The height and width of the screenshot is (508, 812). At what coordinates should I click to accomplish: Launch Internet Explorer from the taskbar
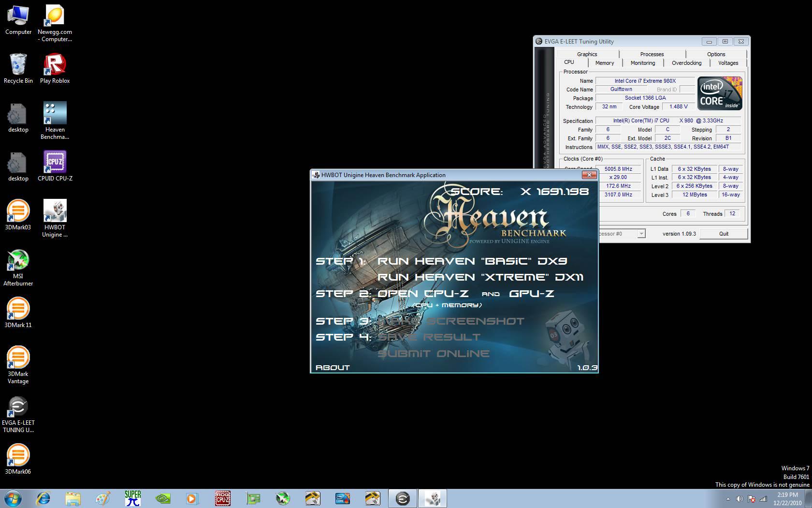click(43, 498)
